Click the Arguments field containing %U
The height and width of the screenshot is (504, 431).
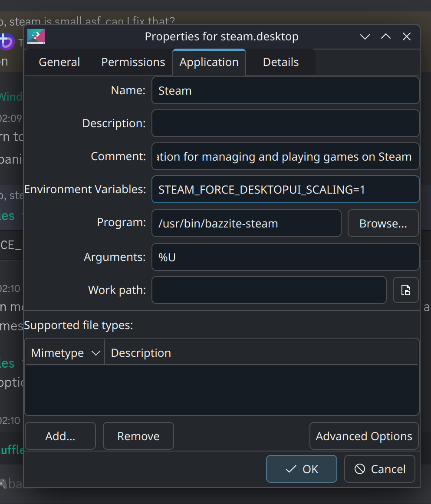point(285,257)
